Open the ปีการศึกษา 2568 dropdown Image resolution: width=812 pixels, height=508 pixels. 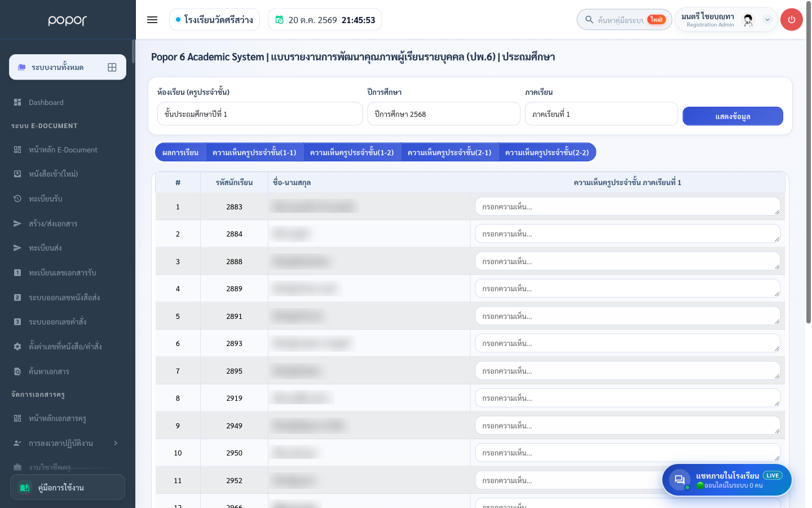coord(444,114)
